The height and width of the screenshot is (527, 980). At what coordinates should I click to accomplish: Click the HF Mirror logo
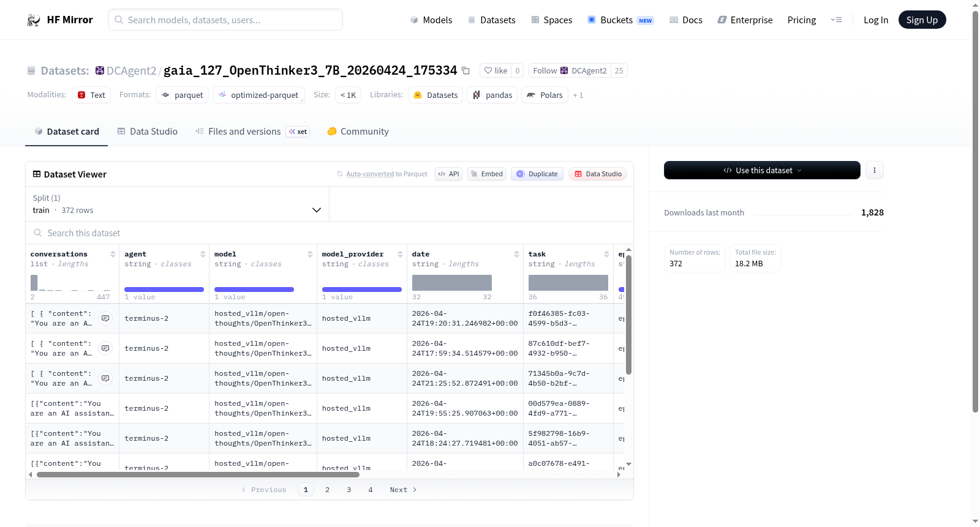coord(59,20)
